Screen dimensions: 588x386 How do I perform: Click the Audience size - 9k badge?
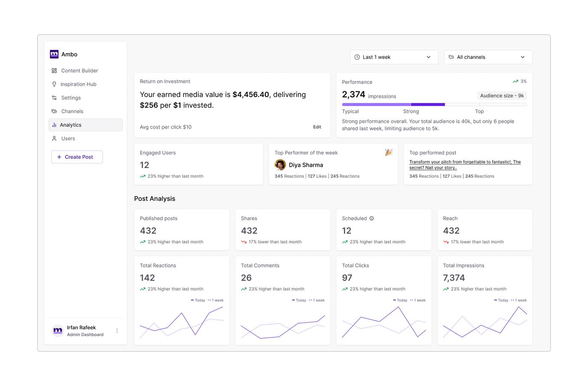point(502,96)
